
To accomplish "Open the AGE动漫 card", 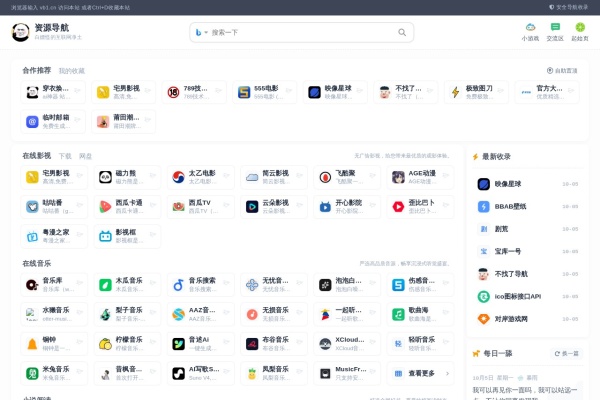I will [x=420, y=177].
